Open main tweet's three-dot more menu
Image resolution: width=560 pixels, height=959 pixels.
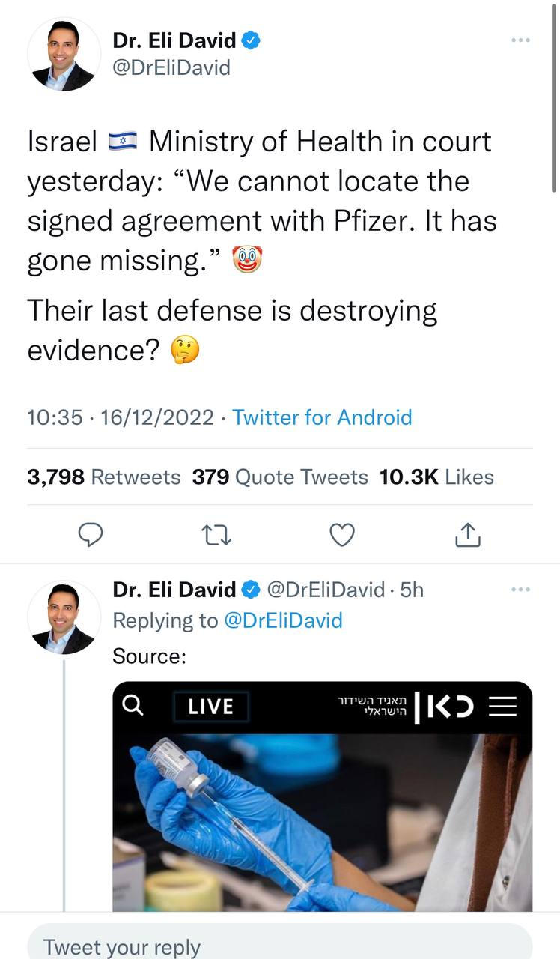point(520,40)
